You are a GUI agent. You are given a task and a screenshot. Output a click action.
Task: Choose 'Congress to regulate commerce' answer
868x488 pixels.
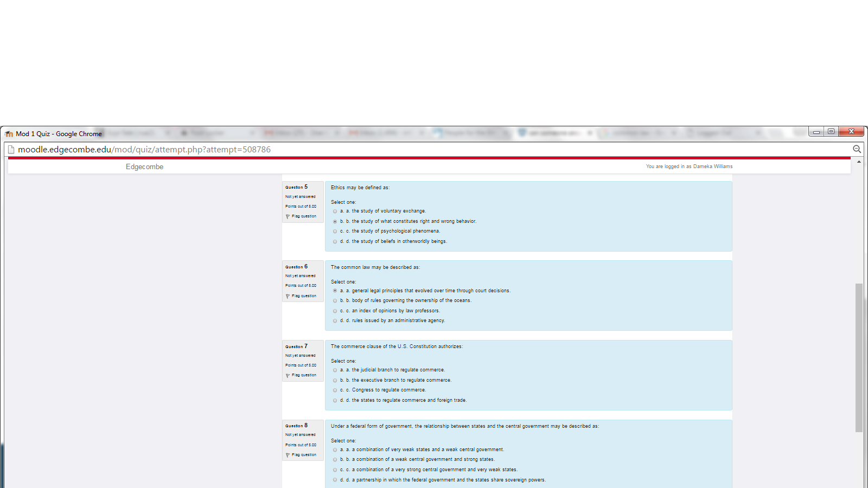coord(335,390)
